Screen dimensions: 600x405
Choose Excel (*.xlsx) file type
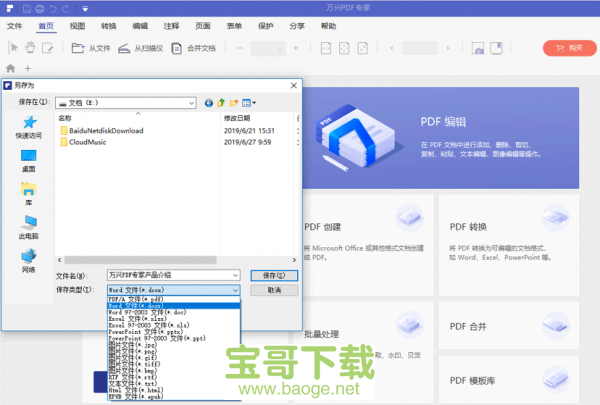point(174,318)
